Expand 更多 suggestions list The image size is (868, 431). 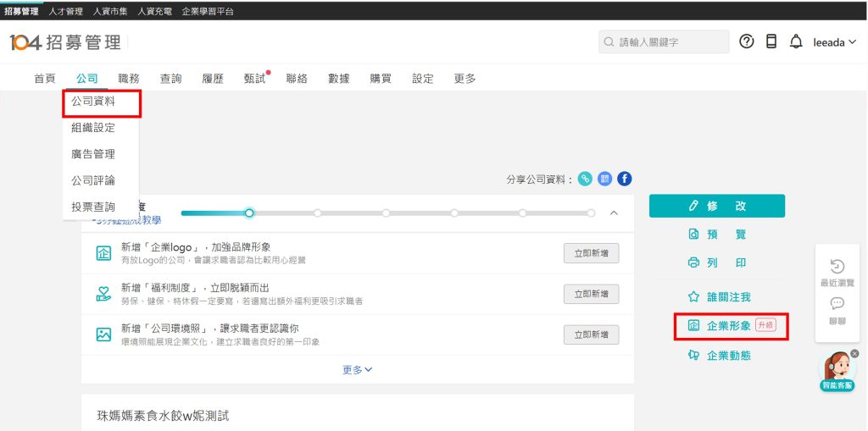(x=357, y=369)
